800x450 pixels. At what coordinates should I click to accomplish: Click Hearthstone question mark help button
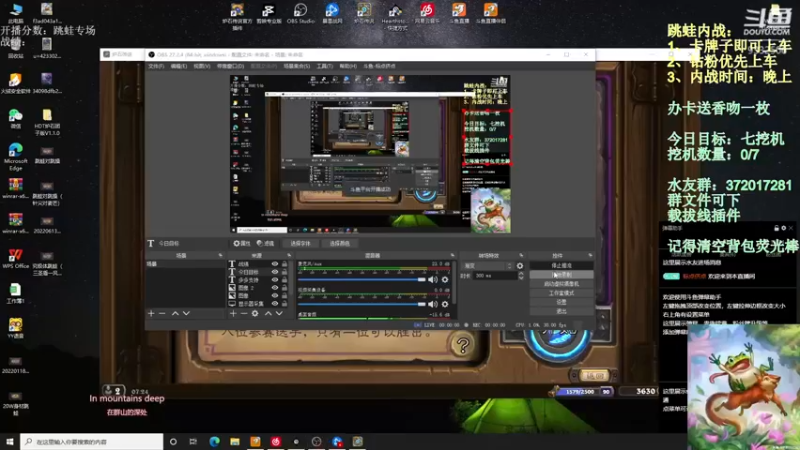point(463,345)
